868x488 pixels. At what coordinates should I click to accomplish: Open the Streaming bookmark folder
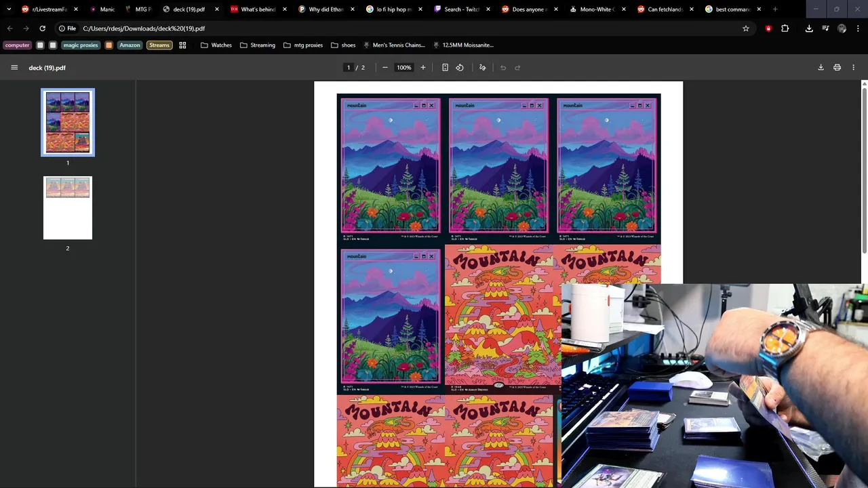258,45
